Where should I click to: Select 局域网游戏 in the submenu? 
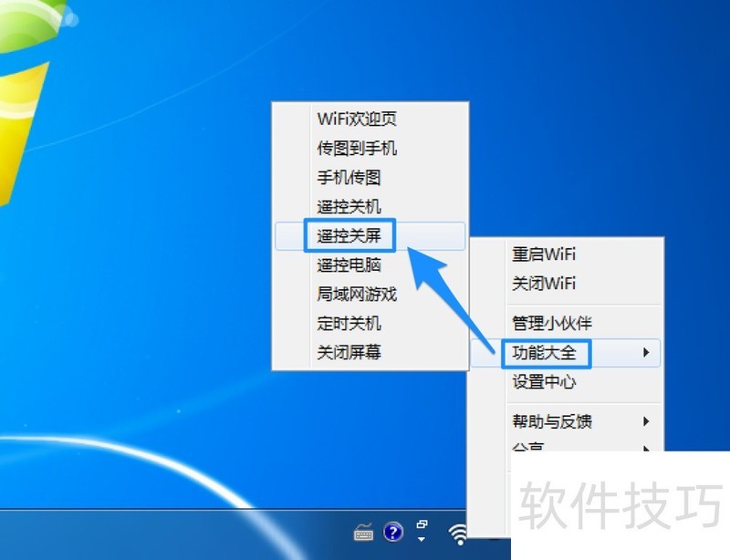pos(370,295)
